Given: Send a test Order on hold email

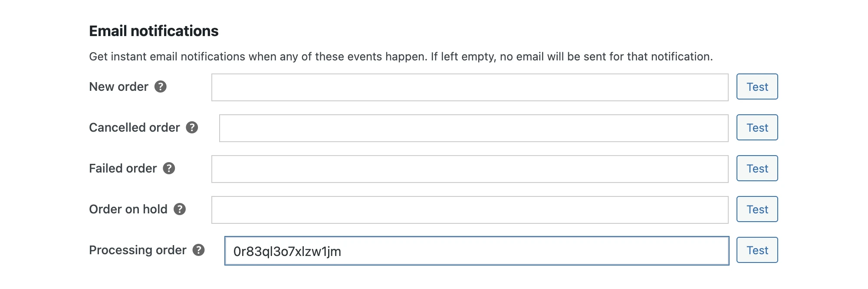Looking at the screenshot, I should 757,209.
